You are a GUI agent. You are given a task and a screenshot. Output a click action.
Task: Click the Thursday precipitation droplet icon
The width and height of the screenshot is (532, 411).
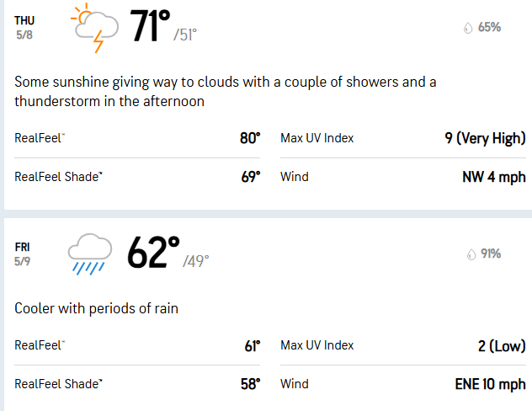point(468,28)
